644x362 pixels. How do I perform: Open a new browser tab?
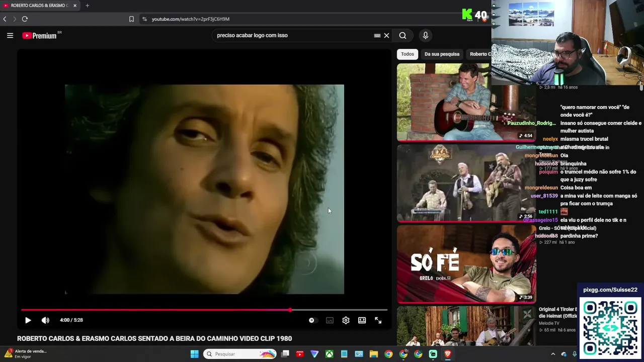tap(87, 6)
